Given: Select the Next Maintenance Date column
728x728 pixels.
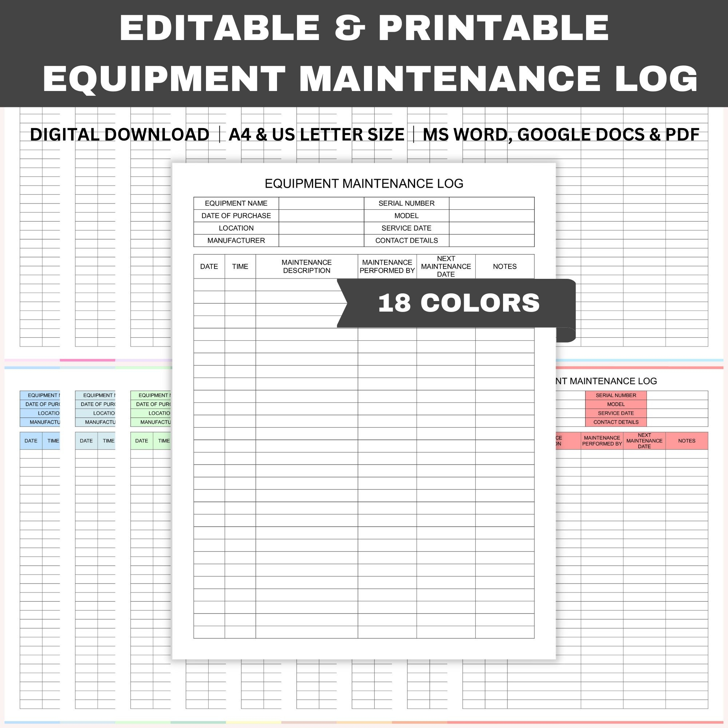Looking at the screenshot, I should [x=462, y=267].
